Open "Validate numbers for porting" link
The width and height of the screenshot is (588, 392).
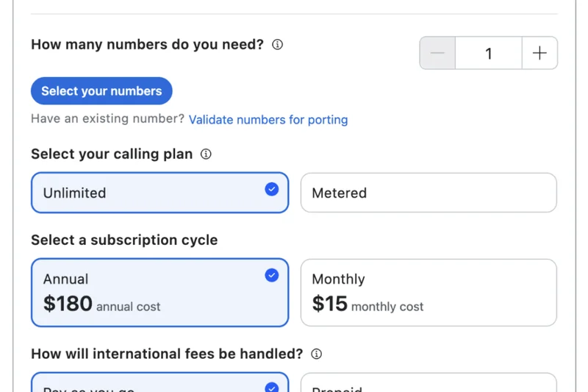[x=268, y=120]
